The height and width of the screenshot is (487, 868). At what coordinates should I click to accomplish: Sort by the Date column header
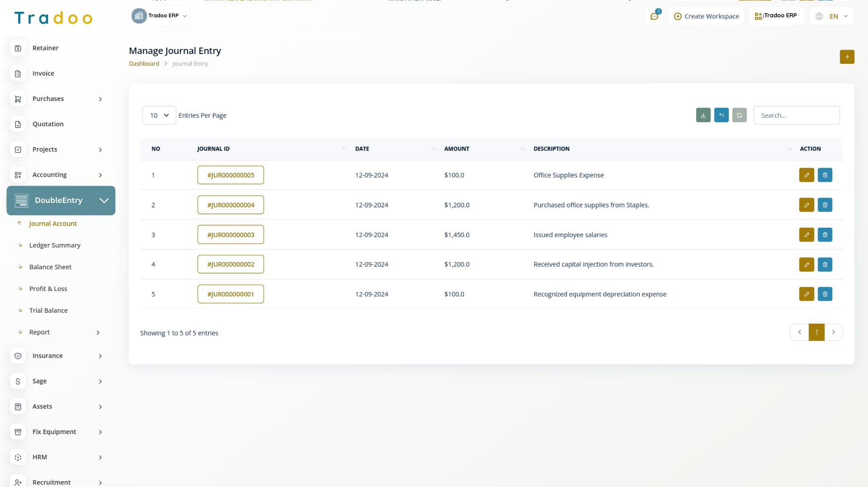[395, 149]
